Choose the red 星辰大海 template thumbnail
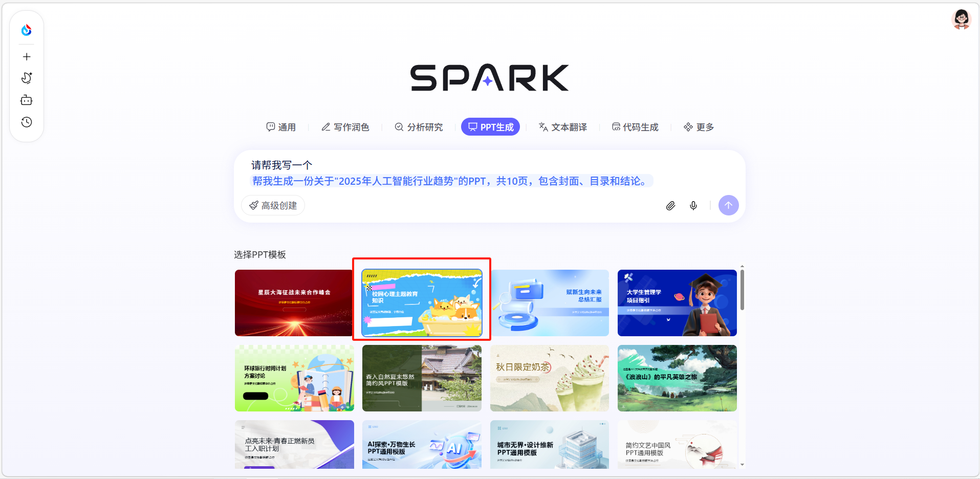Screen dimensions: 980x479 [x=294, y=303]
